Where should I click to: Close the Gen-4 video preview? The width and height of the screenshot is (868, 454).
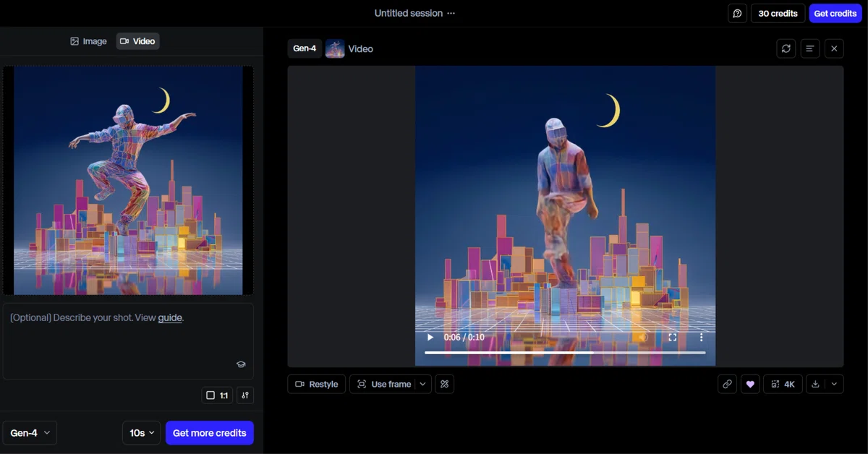[x=834, y=48]
